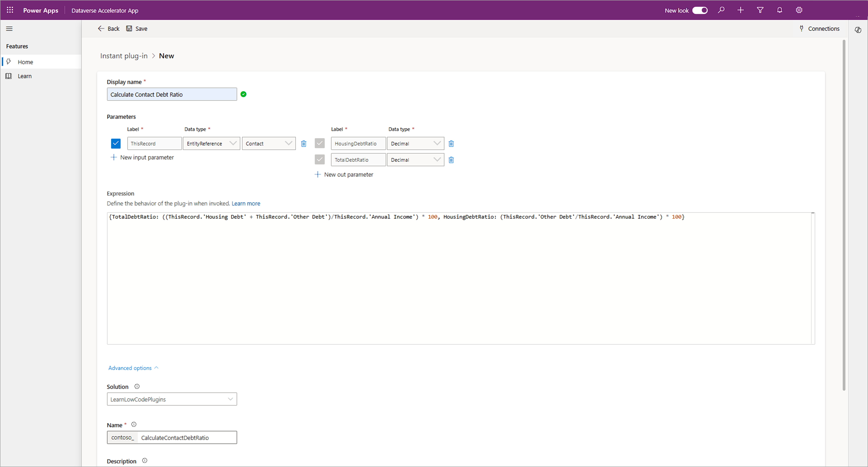Click the page vertical scrollbar
This screenshot has width=868, height=467.
tap(844, 216)
